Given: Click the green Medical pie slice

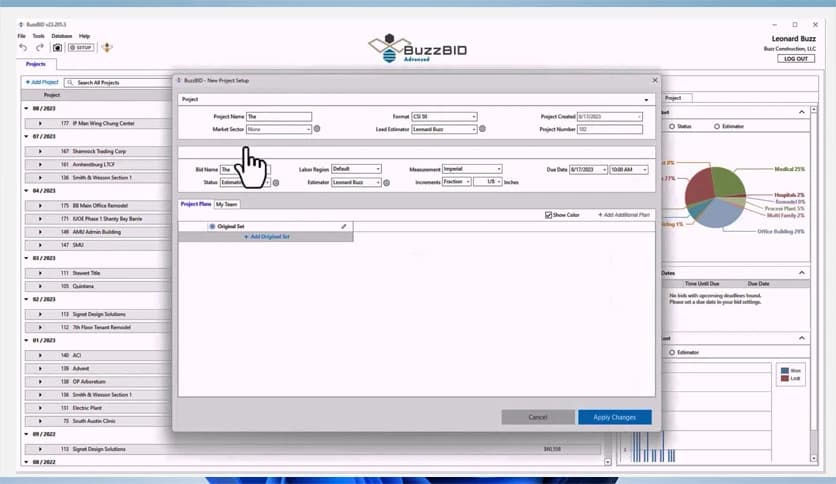Looking at the screenshot, I should click(727, 181).
